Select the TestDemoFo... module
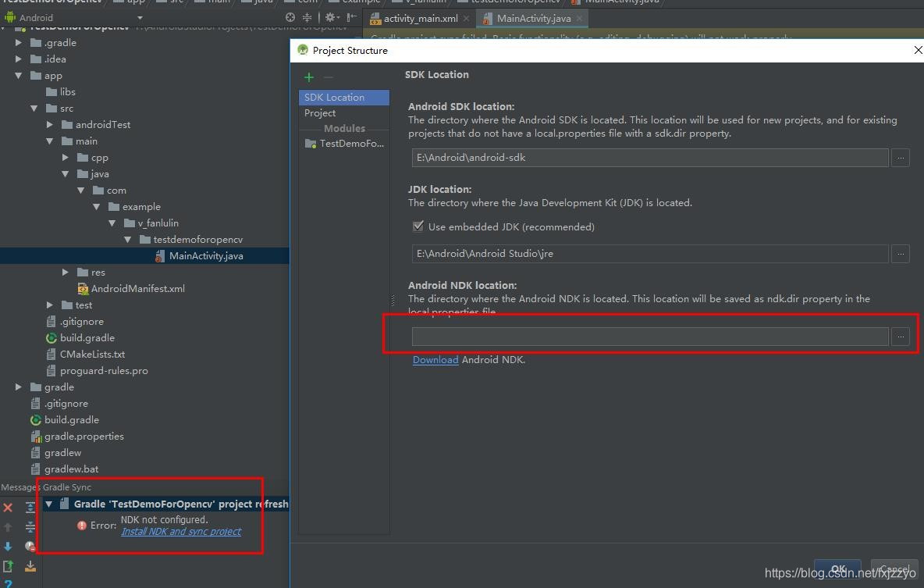Screen dimensions: 924x588 344,144
